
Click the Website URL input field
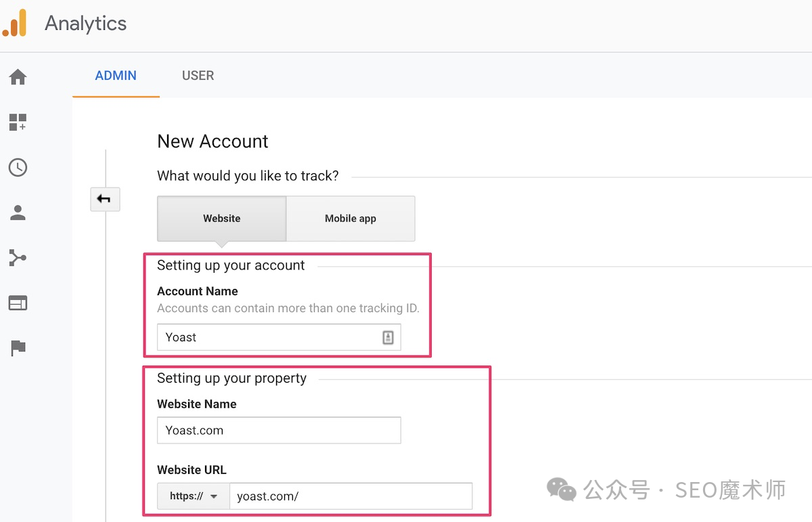tap(351, 496)
